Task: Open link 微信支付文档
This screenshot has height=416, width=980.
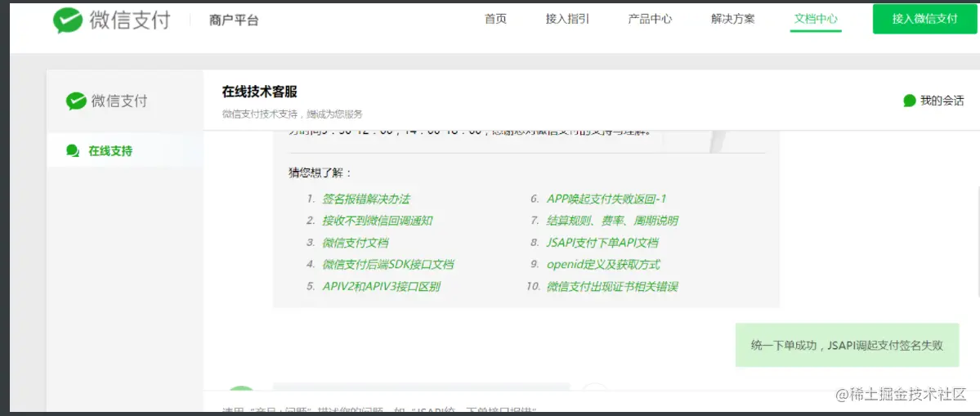Action: (x=356, y=243)
